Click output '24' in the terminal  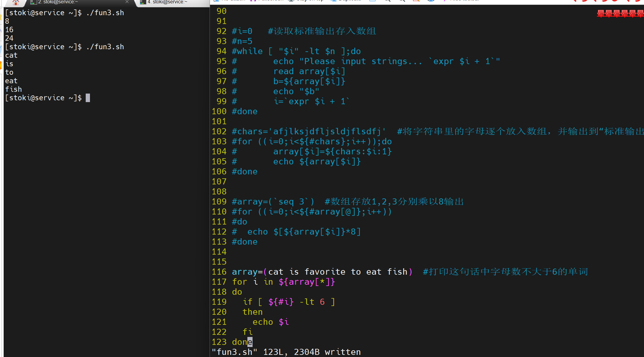pos(9,38)
